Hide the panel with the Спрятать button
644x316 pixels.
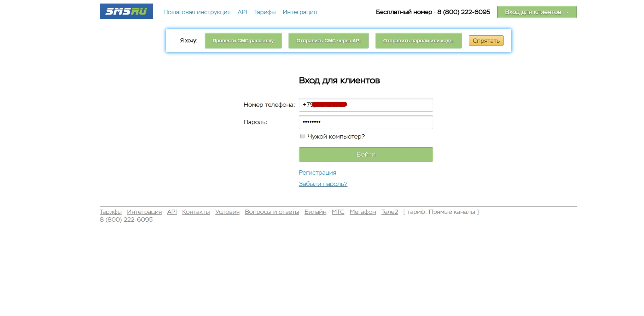click(x=486, y=41)
